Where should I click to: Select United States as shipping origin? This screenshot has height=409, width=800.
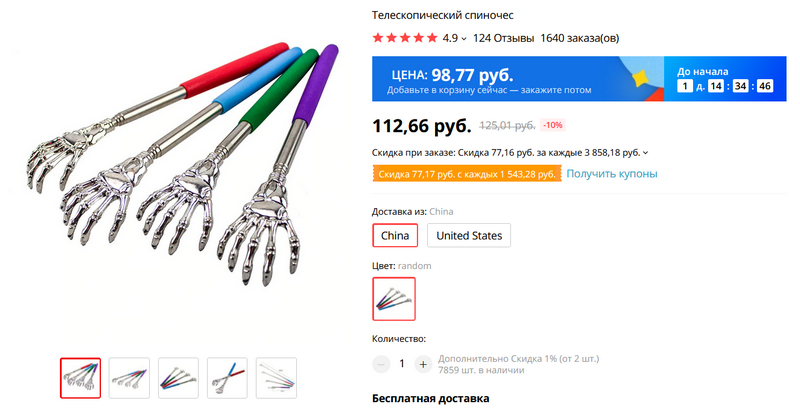[469, 235]
